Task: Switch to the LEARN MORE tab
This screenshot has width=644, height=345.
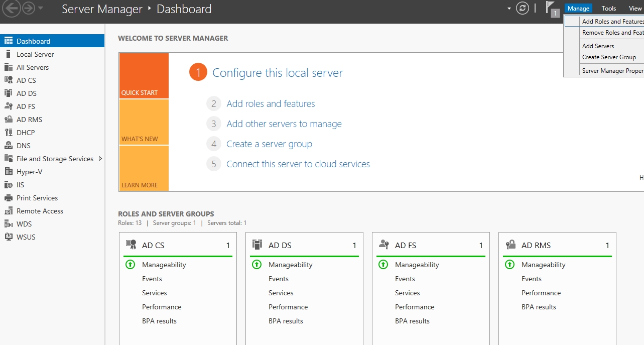Action: click(144, 168)
